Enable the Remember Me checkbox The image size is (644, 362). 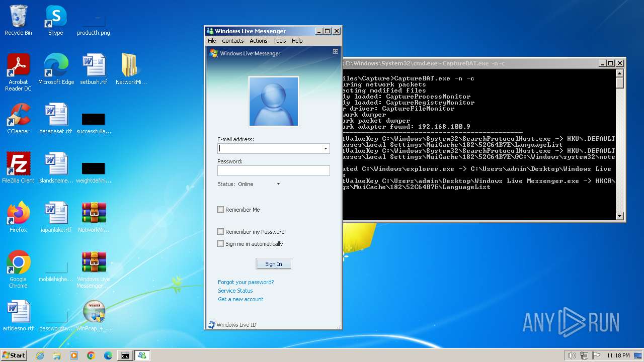(x=220, y=210)
